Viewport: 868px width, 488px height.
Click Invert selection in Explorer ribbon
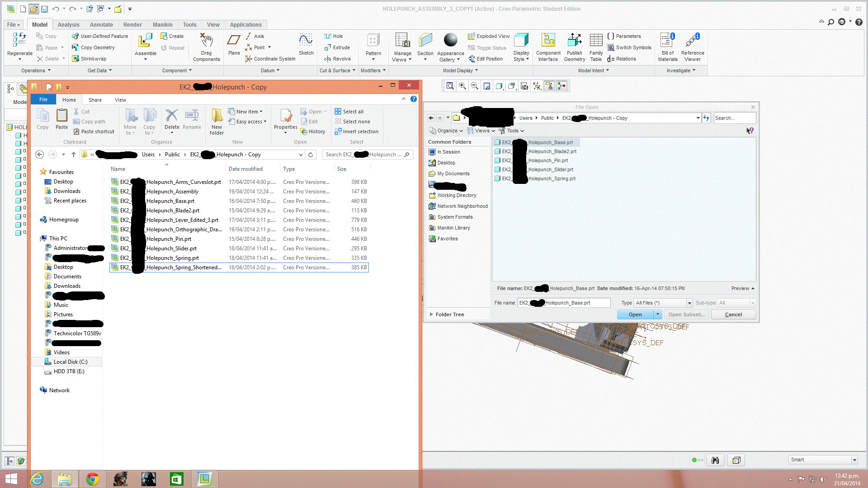357,131
